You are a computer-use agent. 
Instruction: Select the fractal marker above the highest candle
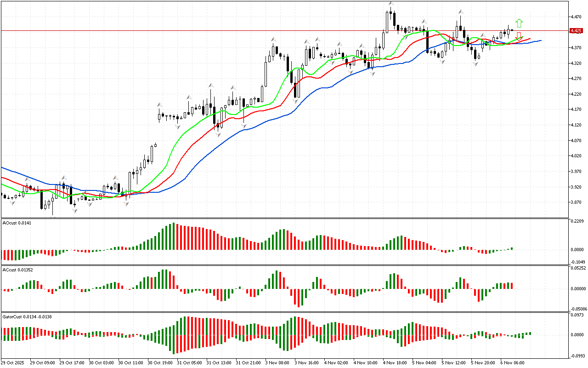[x=390, y=4]
